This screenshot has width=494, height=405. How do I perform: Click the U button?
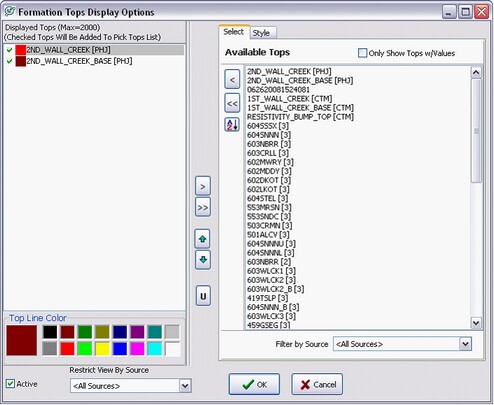tap(203, 296)
